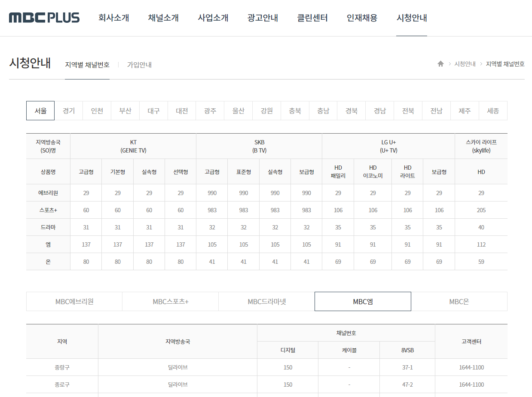Screen dimensions: 532x397
Task: Click the 엠 row label
Action: [x=48, y=244]
